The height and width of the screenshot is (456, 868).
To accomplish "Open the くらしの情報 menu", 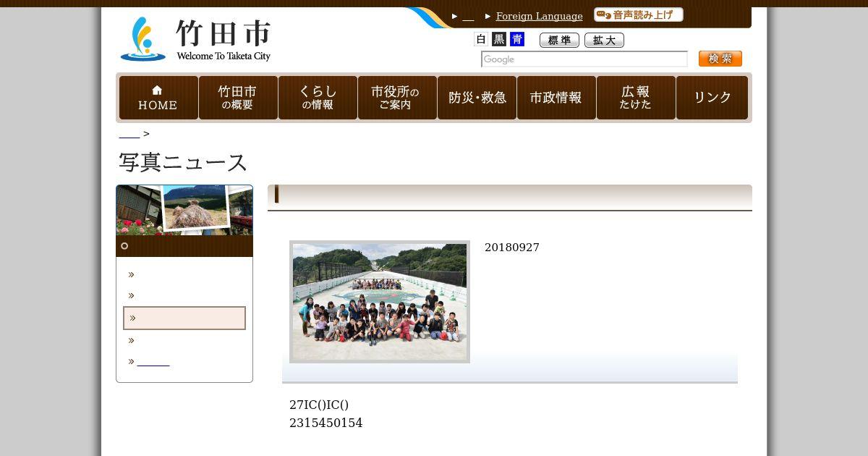I will tap(318, 98).
